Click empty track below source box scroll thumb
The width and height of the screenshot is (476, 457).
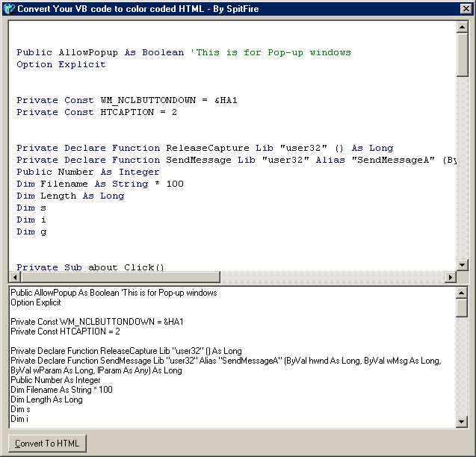coord(462,366)
